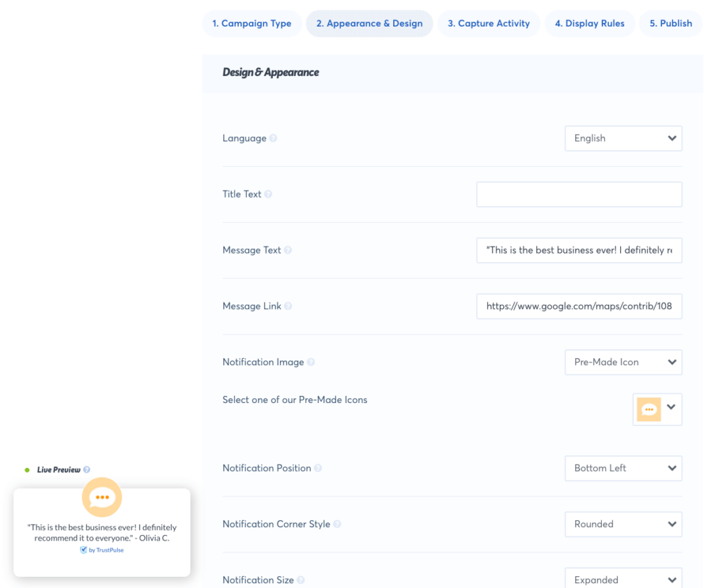Screen dimensions: 715x588
Task: Select the orange pre-made icon swatch
Action: tap(649, 409)
